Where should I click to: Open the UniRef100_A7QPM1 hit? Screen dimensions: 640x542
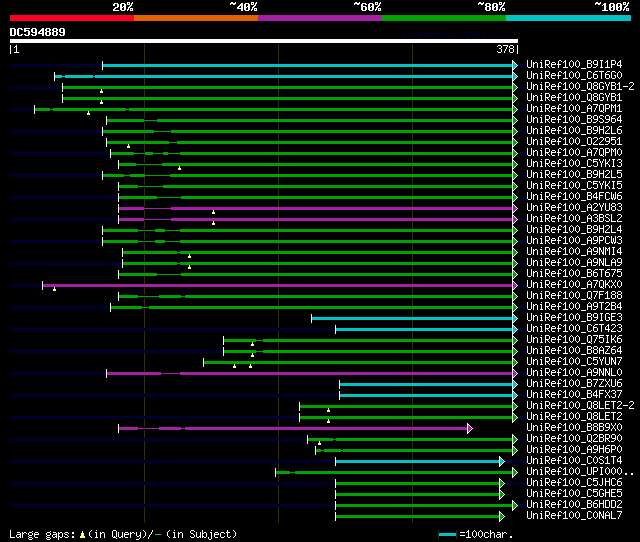(574, 109)
